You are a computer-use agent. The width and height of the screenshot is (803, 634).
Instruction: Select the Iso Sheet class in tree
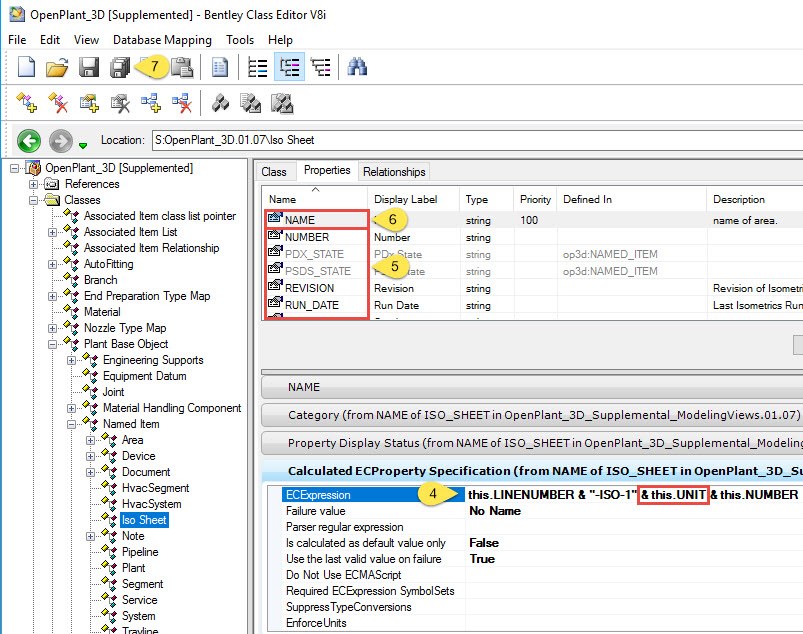144,520
